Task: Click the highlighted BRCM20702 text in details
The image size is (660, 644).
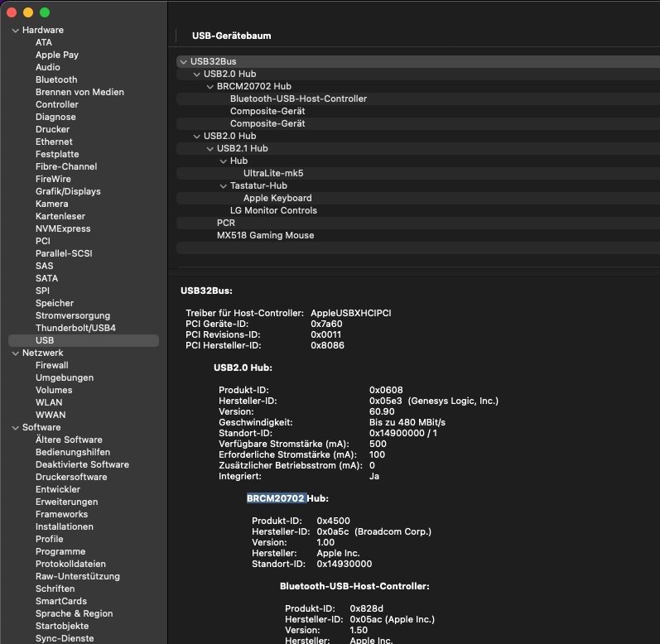Action: click(x=275, y=498)
